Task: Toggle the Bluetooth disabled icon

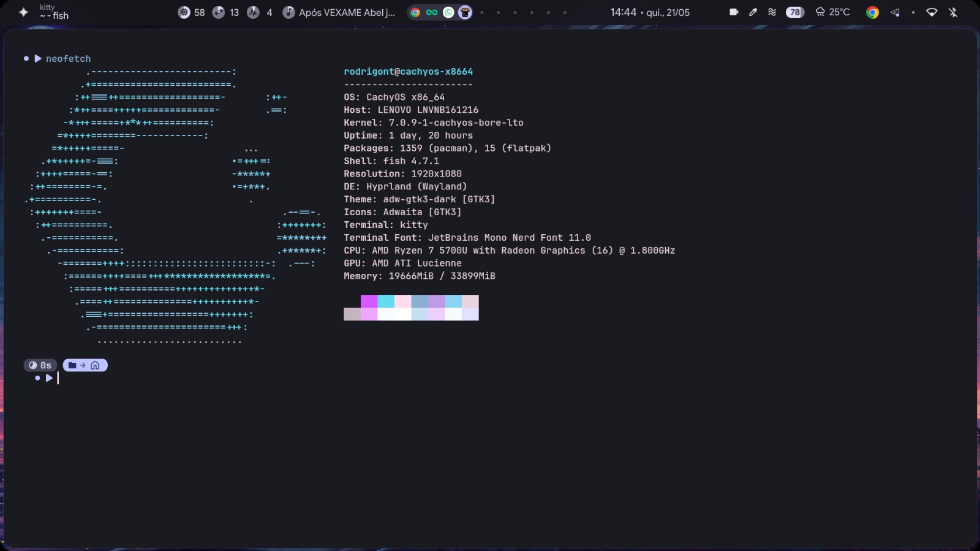Action: (x=953, y=12)
